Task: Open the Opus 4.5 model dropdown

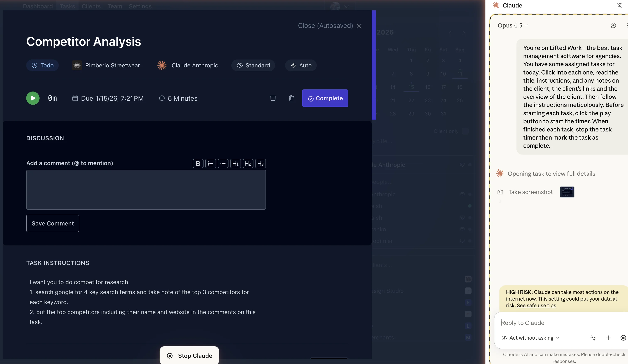Action: (x=513, y=25)
